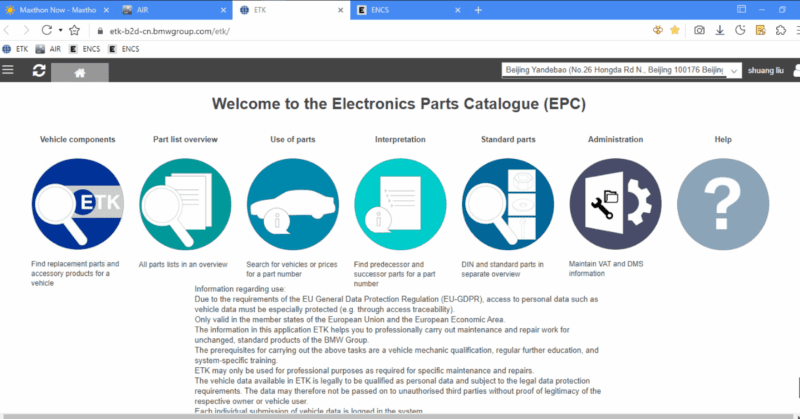
Task: Click the browser back arrow
Action: point(7,31)
